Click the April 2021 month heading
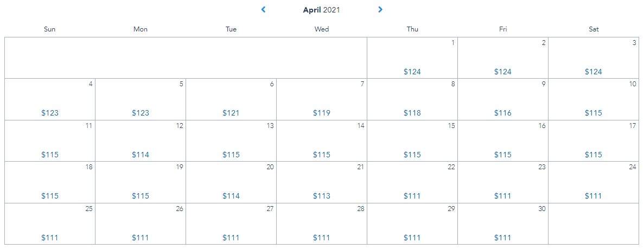The width and height of the screenshot is (644, 249). click(322, 10)
